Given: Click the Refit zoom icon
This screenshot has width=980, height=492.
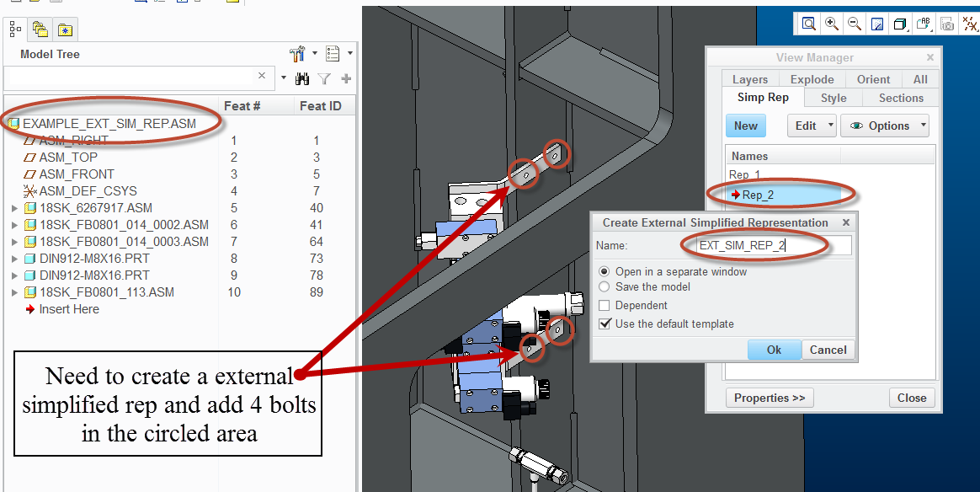Looking at the screenshot, I should [x=809, y=24].
